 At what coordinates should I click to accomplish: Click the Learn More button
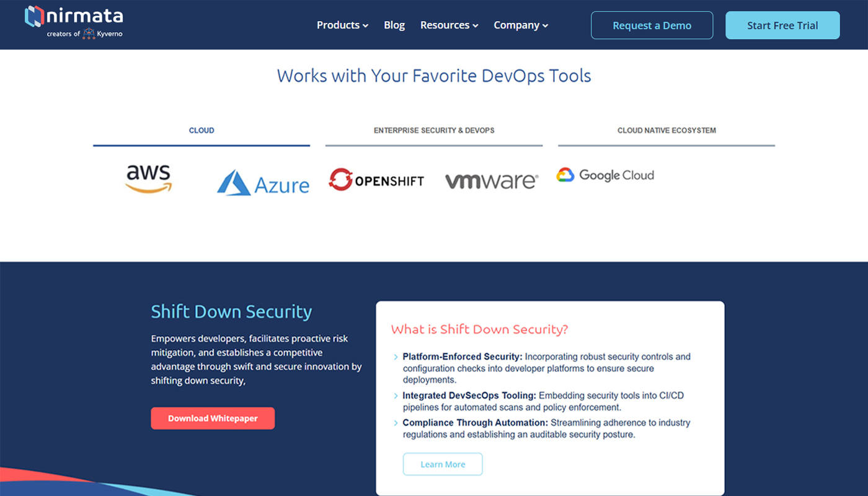tap(443, 464)
